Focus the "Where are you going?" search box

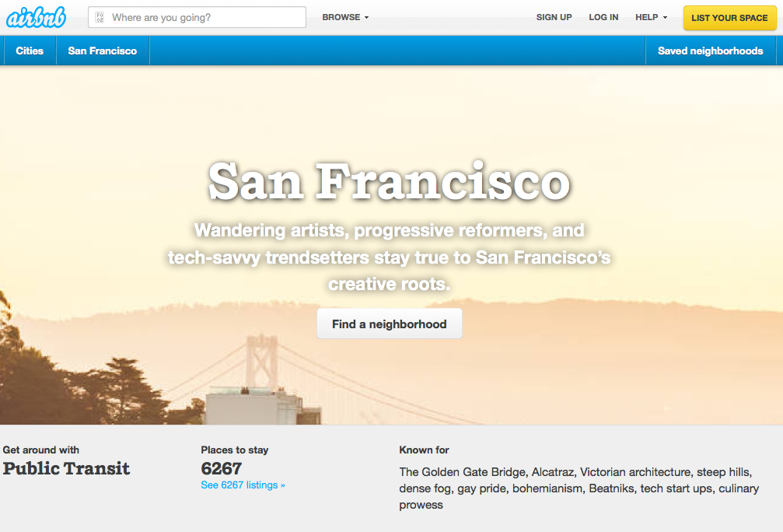[204, 17]
